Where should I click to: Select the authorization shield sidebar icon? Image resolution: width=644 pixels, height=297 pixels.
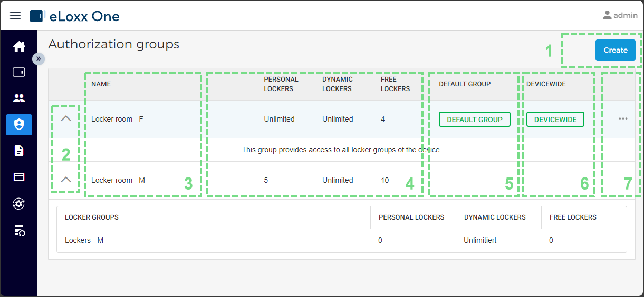click(19, 124)
